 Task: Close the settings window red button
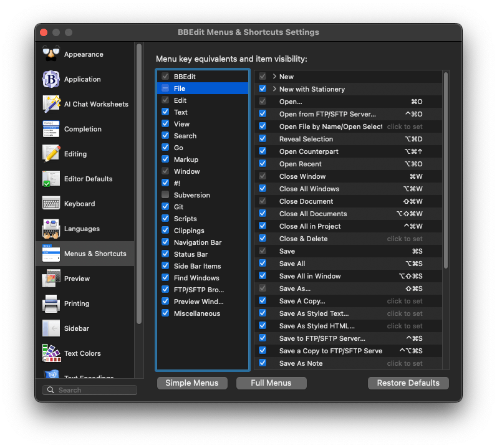pos(44,32)
